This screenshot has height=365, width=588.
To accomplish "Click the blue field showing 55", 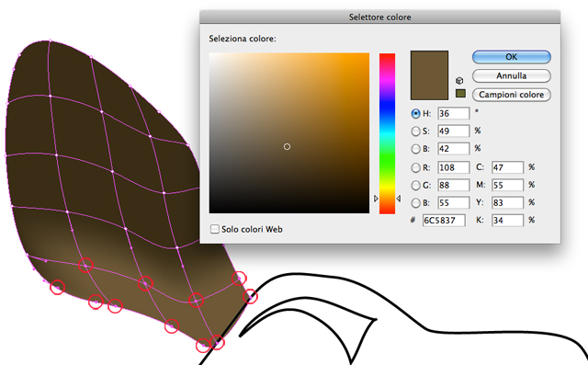I will [453, 203].
